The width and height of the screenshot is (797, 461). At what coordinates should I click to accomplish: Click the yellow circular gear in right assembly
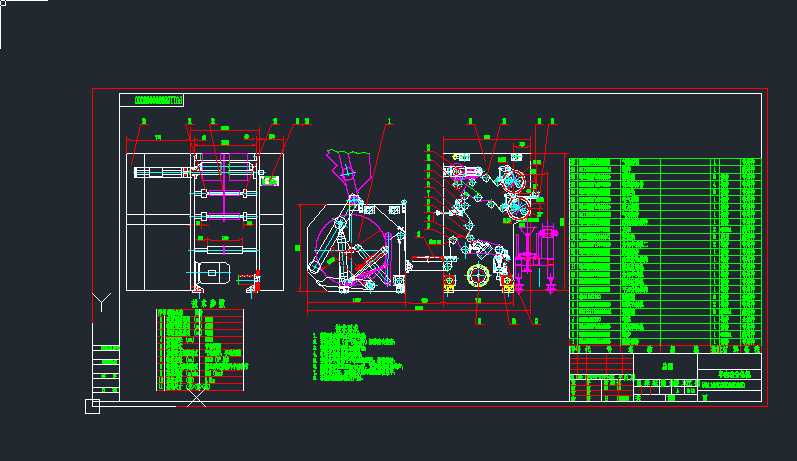(x=477, y=274)
